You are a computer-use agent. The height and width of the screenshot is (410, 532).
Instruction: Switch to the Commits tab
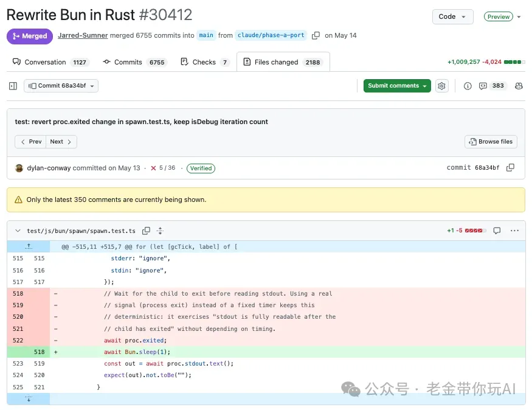pos(135,62)
